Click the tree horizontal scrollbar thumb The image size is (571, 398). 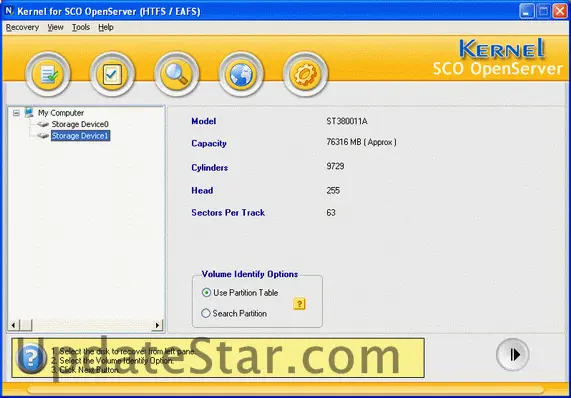(x=25, y=325)
